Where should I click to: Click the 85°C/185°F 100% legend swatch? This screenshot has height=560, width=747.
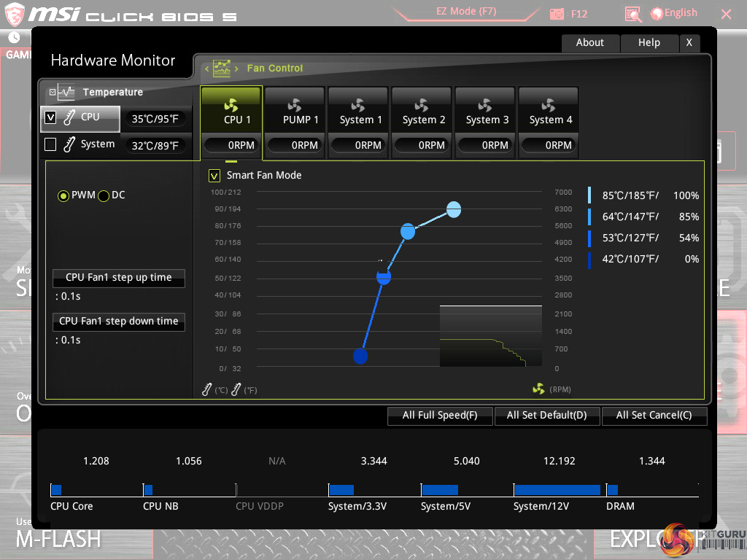pyautogui.click(x=589, y=195)
